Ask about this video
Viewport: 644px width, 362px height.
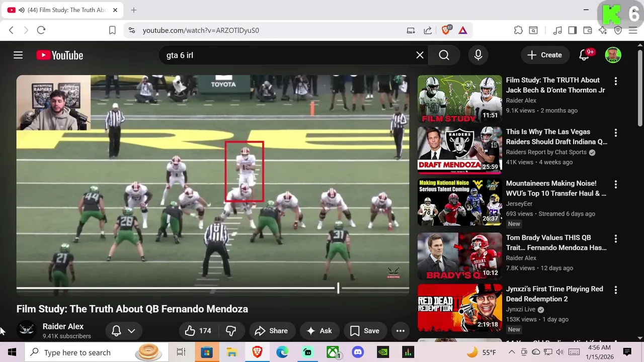pyautogui.click(x=319, y=331)
